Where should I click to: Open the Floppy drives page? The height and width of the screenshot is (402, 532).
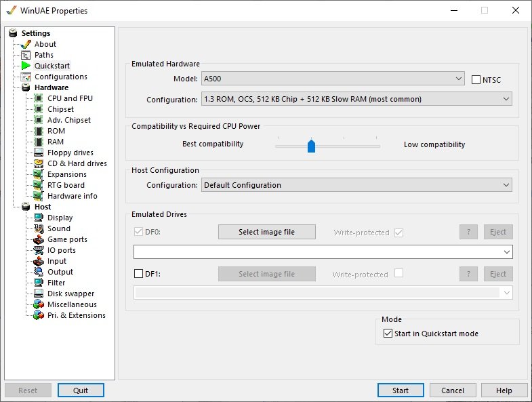point(70,153)
